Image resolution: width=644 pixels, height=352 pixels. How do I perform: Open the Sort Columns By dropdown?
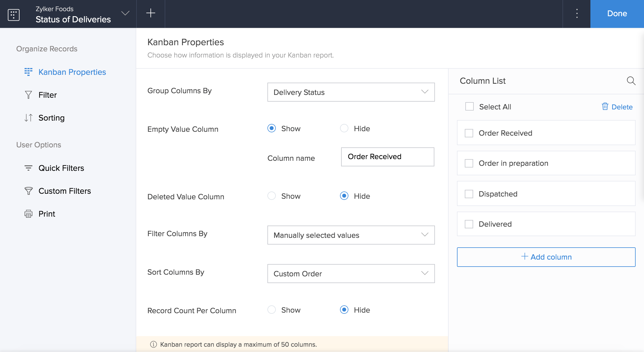coord(351,274)
